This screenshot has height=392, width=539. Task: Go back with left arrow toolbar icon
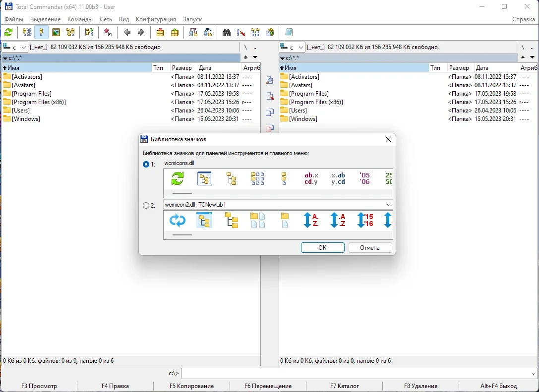pos(127,32)
